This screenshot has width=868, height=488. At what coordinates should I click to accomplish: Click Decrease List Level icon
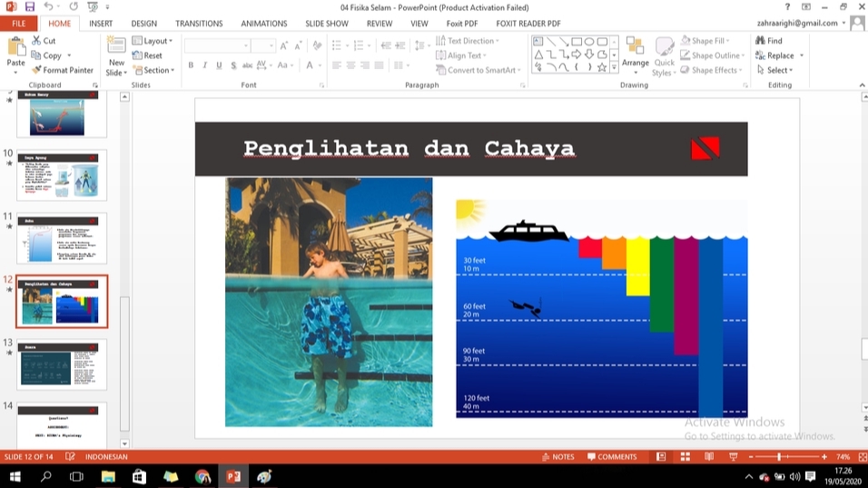(x=386, y=45)
